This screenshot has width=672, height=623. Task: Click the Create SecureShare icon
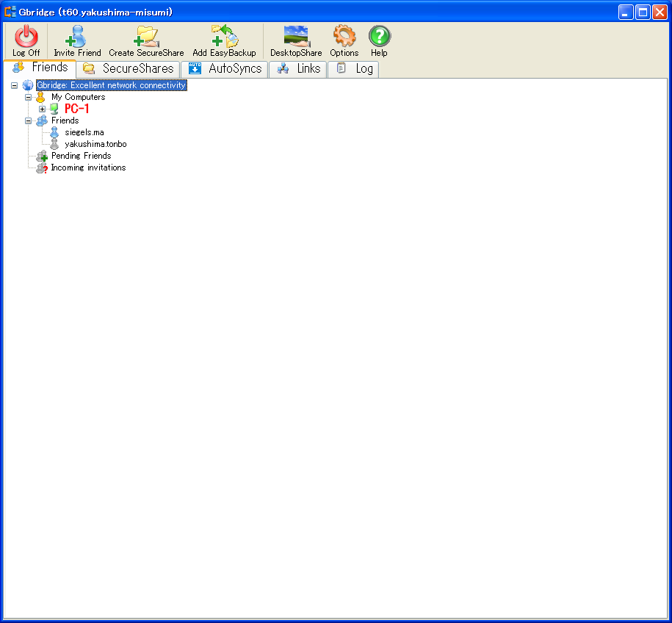pyautogui.click(x=146, y=36)
